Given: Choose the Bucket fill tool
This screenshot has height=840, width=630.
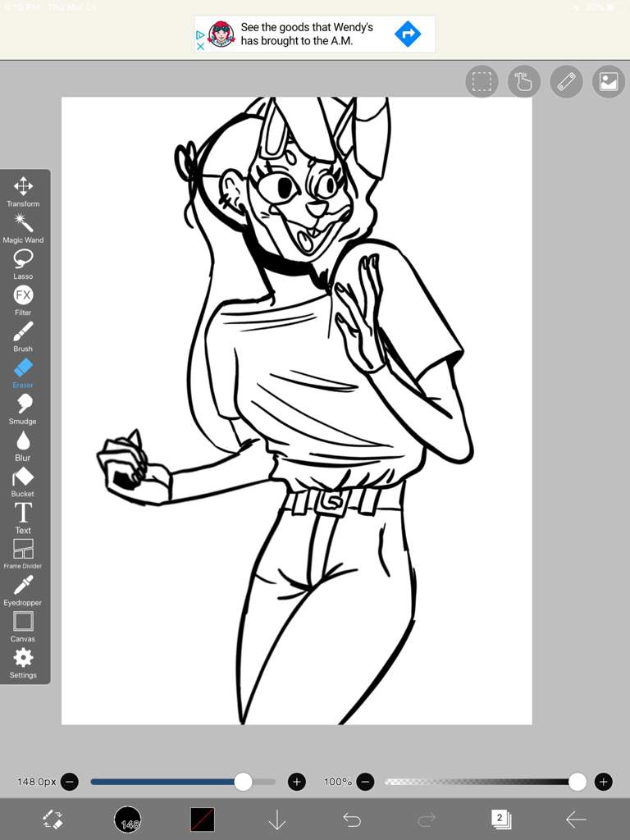Looking at the screenshot, I should pyautogui.click(x=23, y=481).
